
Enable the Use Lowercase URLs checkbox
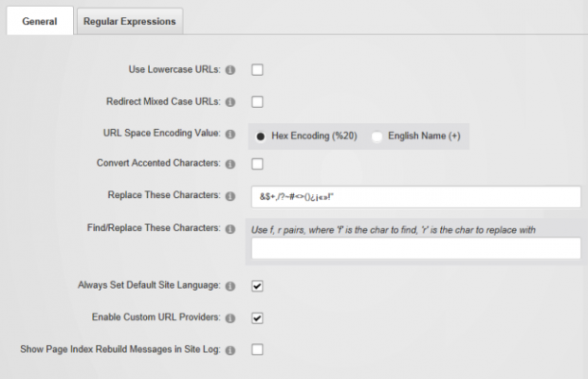point(257,70)
